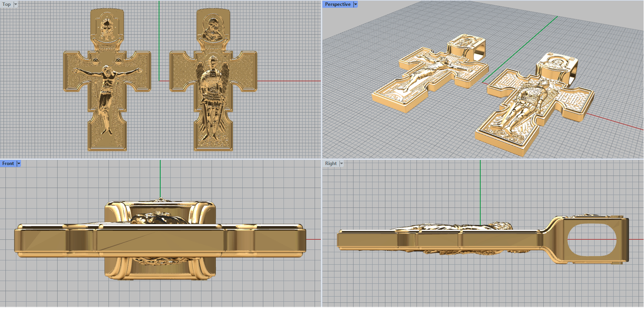Expand the Right viewport dropdown arrow
The width and height of the screenshot is (644, 311).
click(x=341, y=164)
